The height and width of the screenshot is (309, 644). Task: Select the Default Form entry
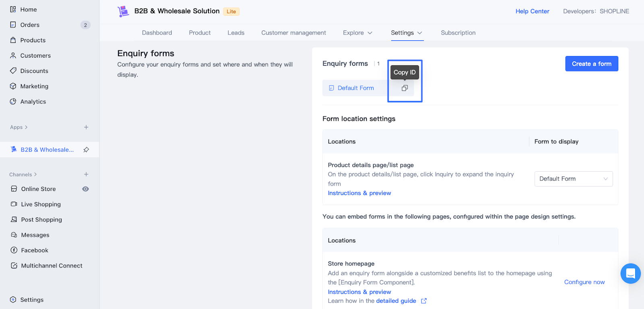coord(355,88)
